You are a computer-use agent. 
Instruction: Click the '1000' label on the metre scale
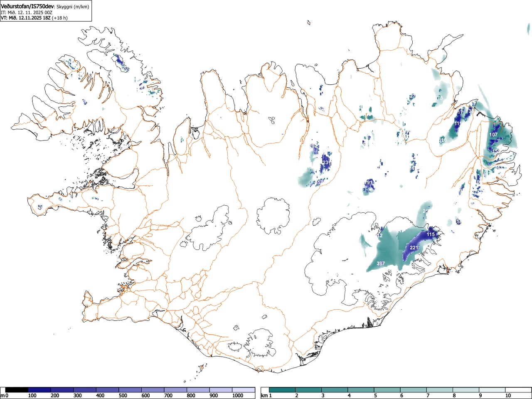238,396
